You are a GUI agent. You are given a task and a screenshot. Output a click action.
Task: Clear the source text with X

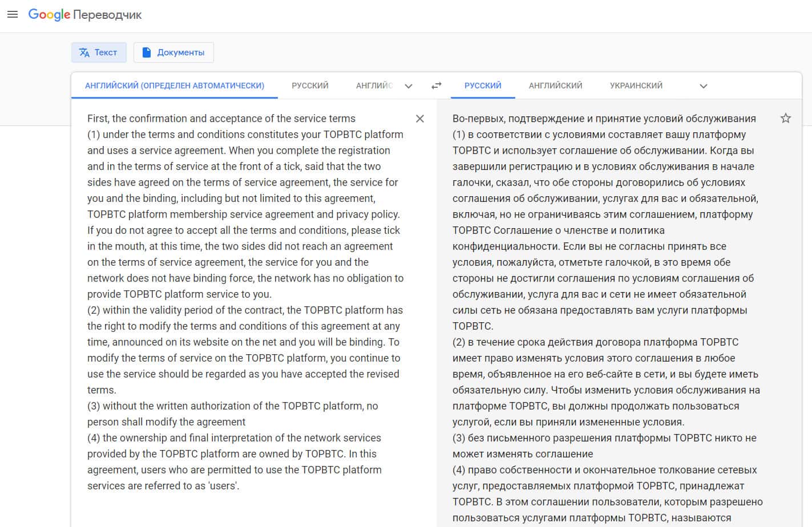pos(420,119)
